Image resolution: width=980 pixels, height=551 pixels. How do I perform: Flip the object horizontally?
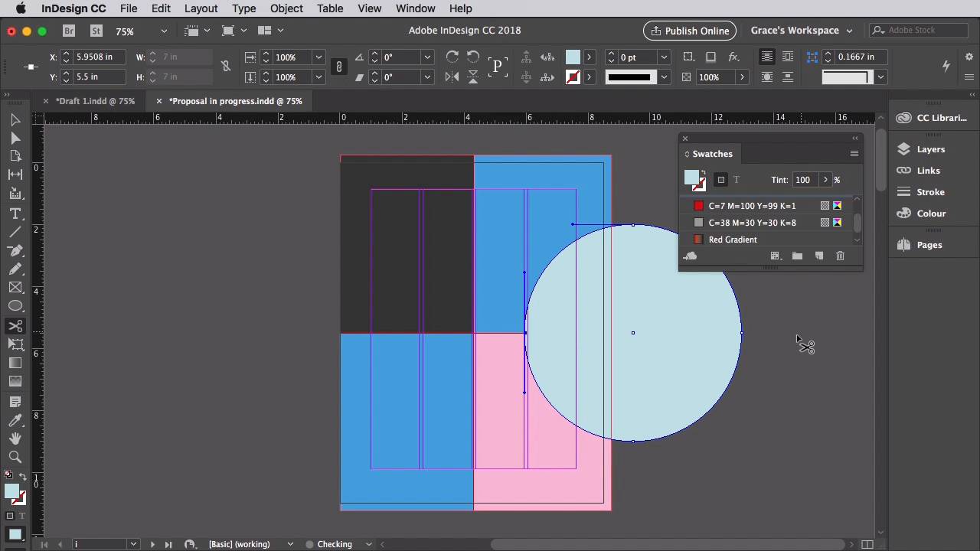(452, 77)
